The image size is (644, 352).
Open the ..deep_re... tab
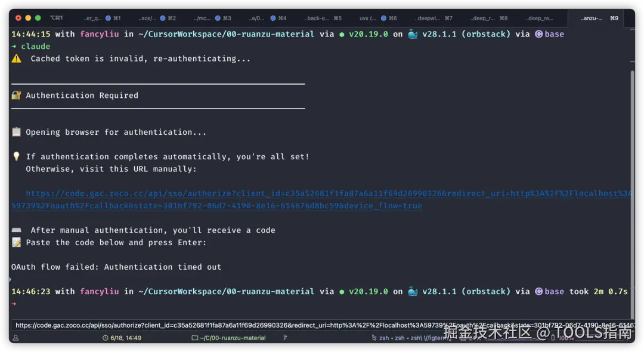[540, 18]
